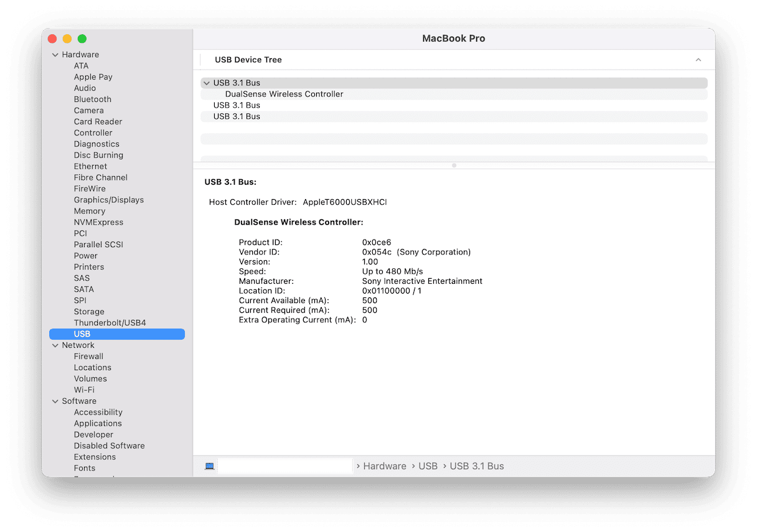The width and height of the screenshot is (757, 532).
Task: Click the speed value Up to 480 Mb/s
Action: [392, 272]
